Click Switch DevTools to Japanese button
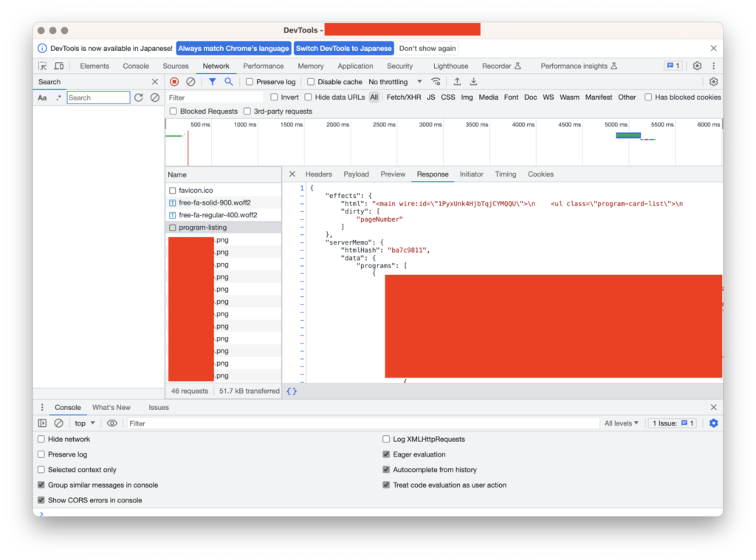 coord(344,48)
